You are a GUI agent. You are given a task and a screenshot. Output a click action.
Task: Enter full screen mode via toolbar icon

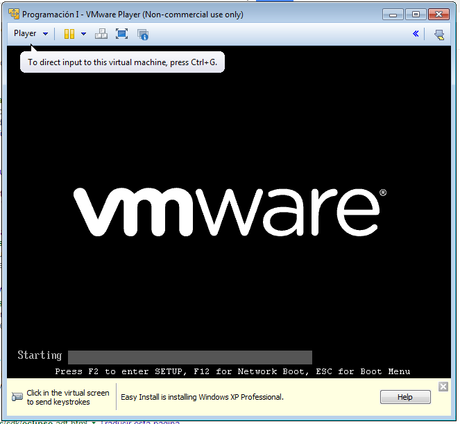click(x=122, y=34)
